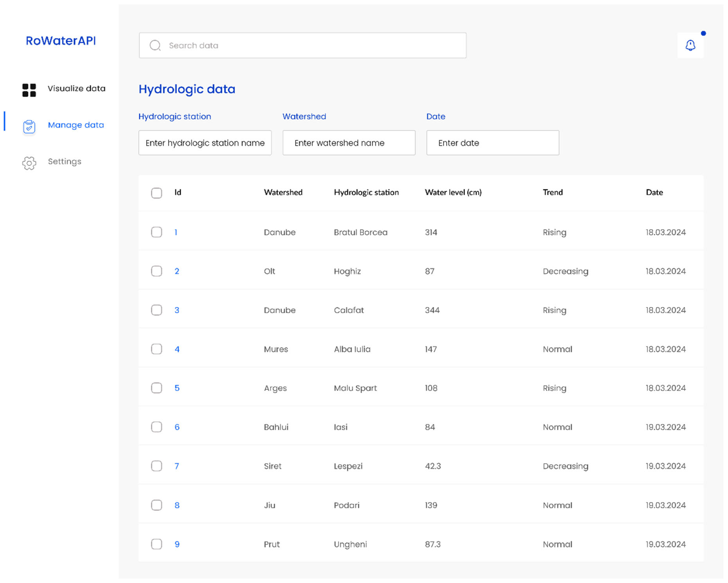Tick the checkbox for Malu Spart row

click(156, 388)
